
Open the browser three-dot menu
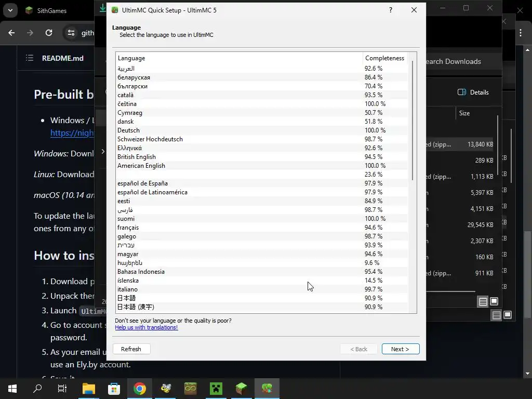click(521, 33)
